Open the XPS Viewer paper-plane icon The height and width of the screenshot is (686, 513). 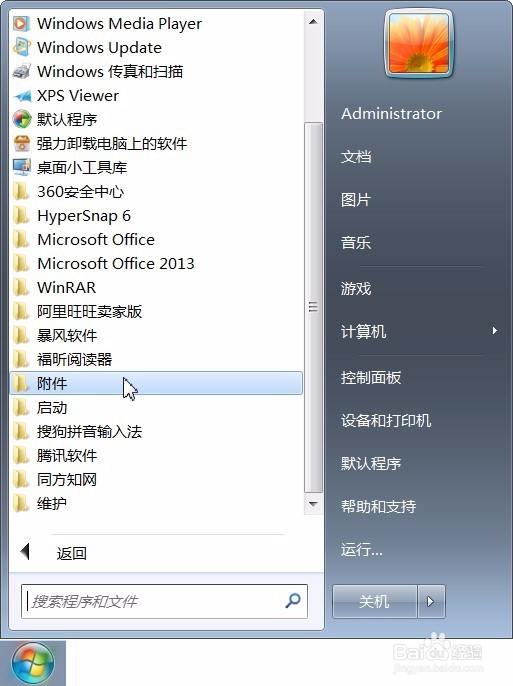[21, 95]
